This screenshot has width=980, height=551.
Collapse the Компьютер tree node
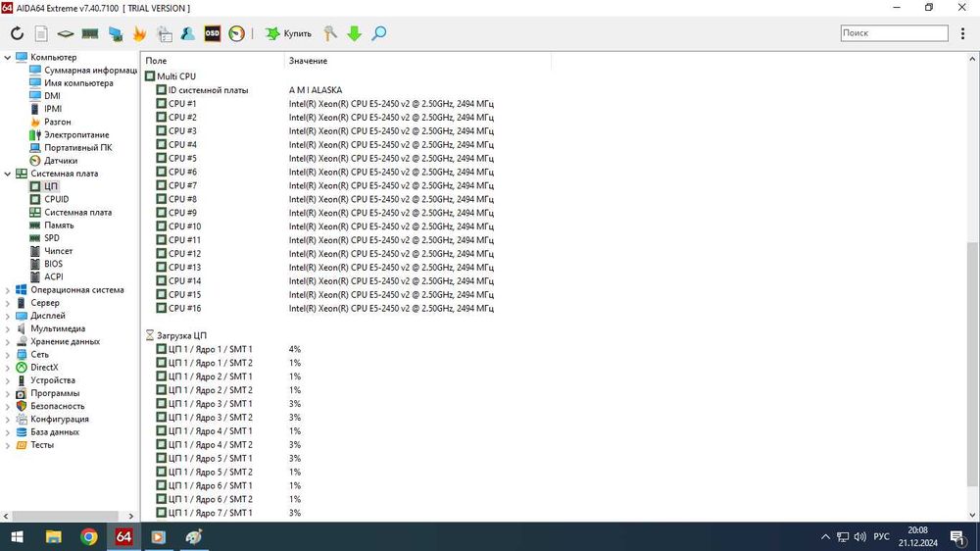coord(8,58)
